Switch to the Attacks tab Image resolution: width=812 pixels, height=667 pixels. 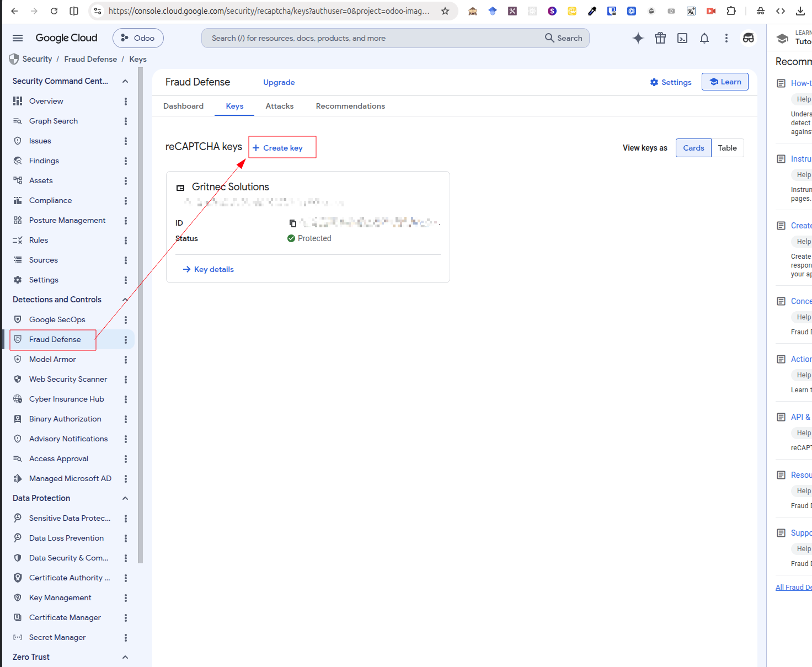[x=280, y=106]
